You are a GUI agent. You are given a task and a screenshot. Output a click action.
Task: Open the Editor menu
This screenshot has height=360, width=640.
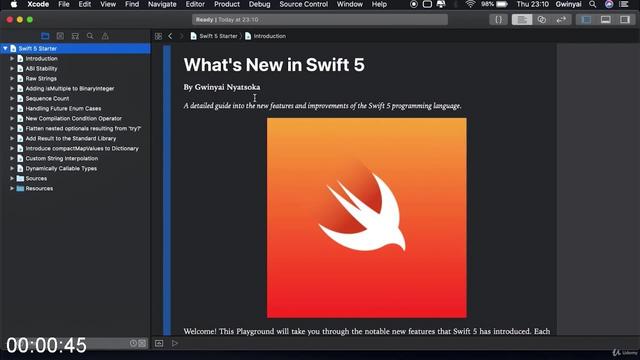pyautogui.click(x=195, y=4)
